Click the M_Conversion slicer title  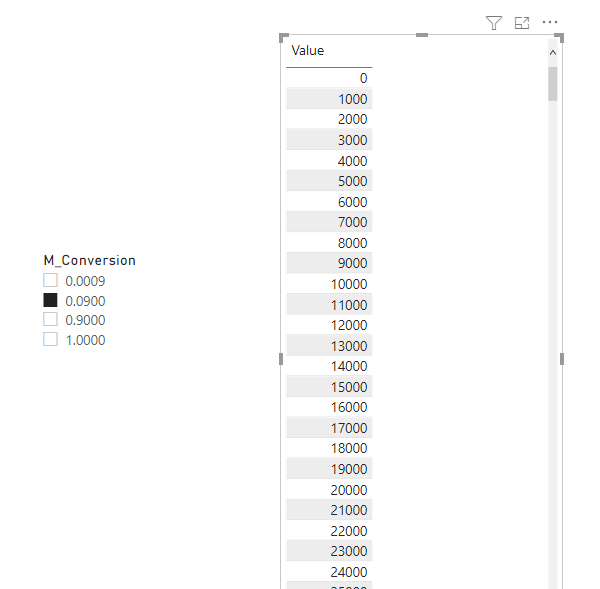(90, 260)
